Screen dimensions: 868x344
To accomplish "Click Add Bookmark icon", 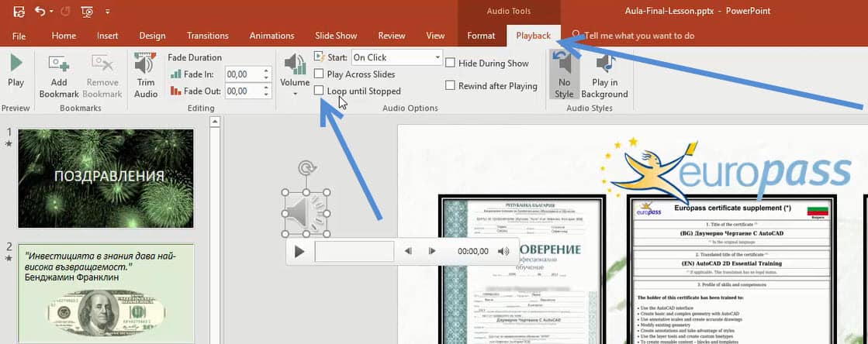I will [x=59, y=77].
